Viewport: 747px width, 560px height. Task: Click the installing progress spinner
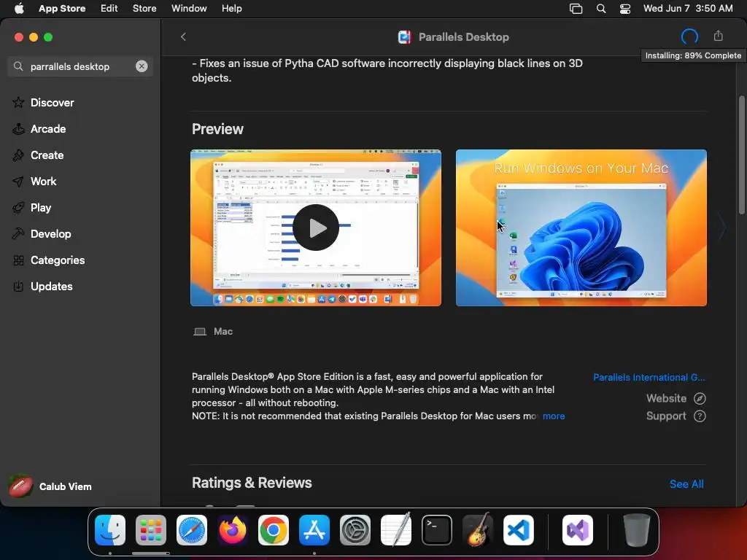[689, 36]
